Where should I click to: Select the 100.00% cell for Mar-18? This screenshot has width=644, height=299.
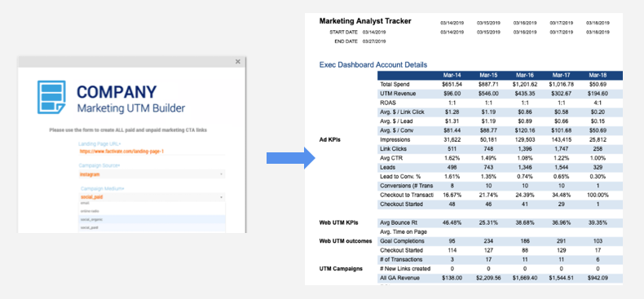tap(598, 195)
